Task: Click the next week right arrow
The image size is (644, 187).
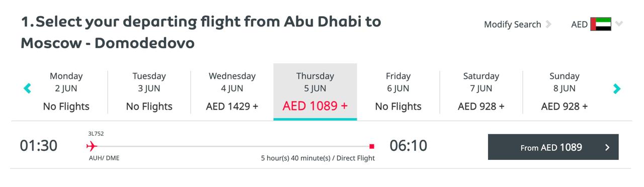Action: click(x=617, y=89)
